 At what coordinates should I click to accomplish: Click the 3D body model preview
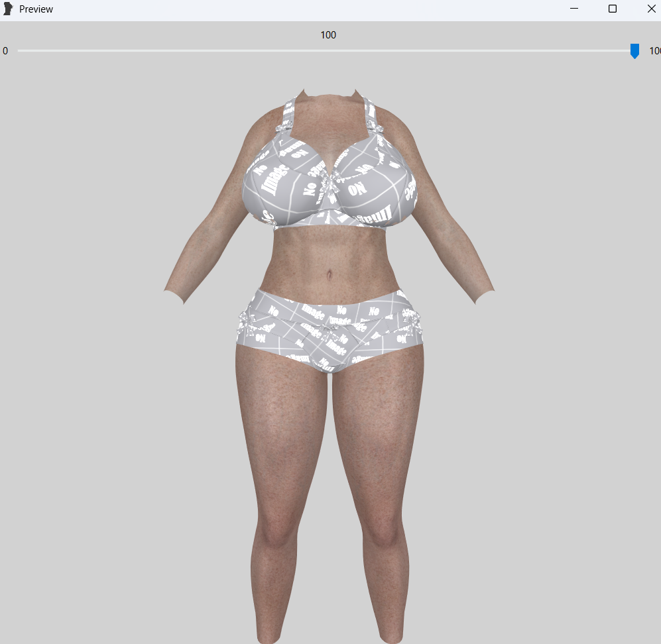[329, 366]
